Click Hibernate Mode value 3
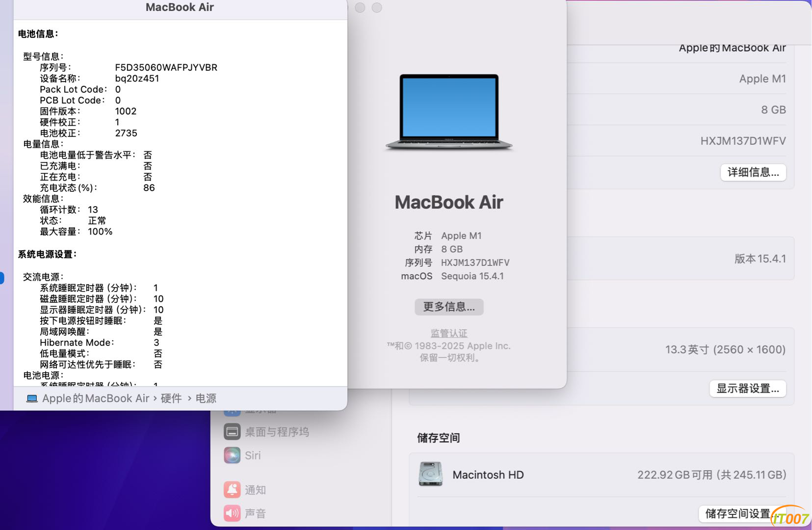Viewport: 812px width, 530px height. coord(156,343)
